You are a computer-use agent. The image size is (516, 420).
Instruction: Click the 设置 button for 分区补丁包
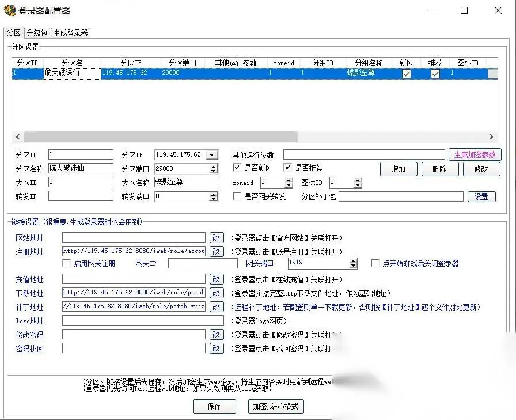[481, 197]
